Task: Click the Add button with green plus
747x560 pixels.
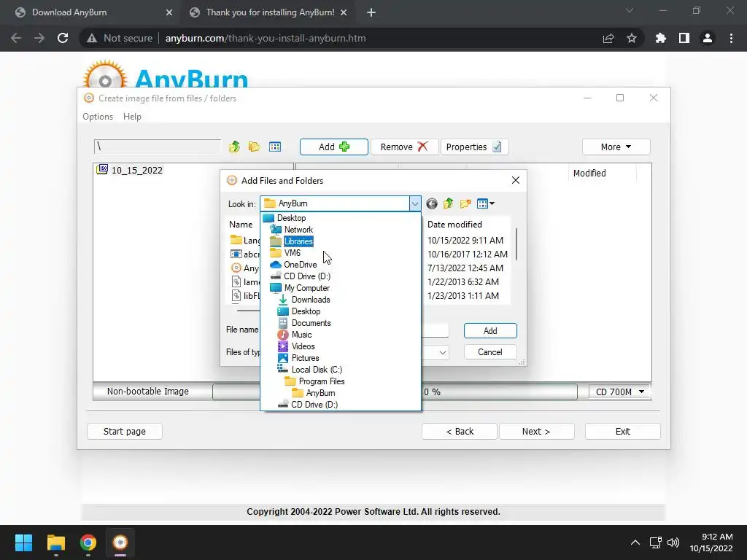Action: tap(333, 147)
